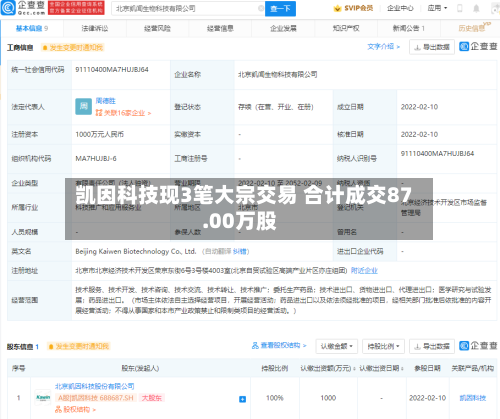
Task: Go to the 新闻公告 tab
Action: click(409, 28)
